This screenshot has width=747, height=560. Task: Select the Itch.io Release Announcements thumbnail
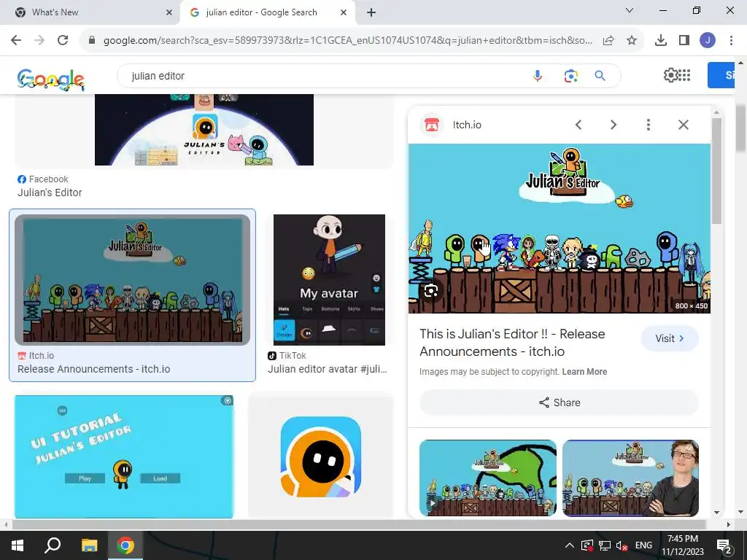(133, 280)
